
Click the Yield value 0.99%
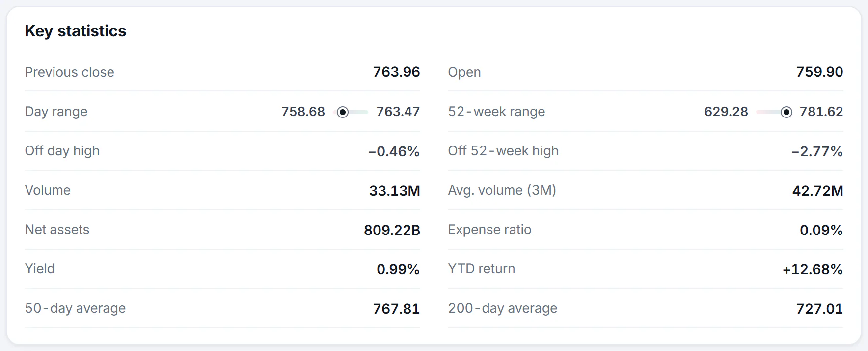[398, 269]
